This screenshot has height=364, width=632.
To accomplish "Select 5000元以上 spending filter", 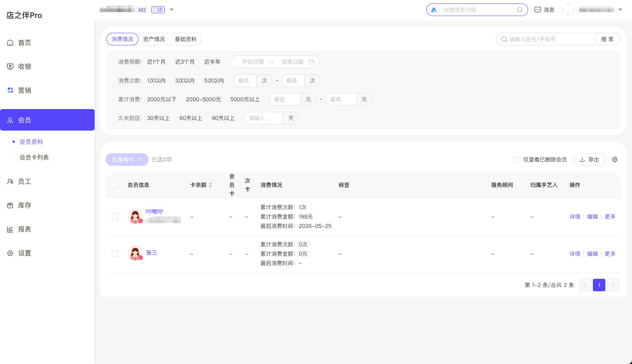I will 245,99.
